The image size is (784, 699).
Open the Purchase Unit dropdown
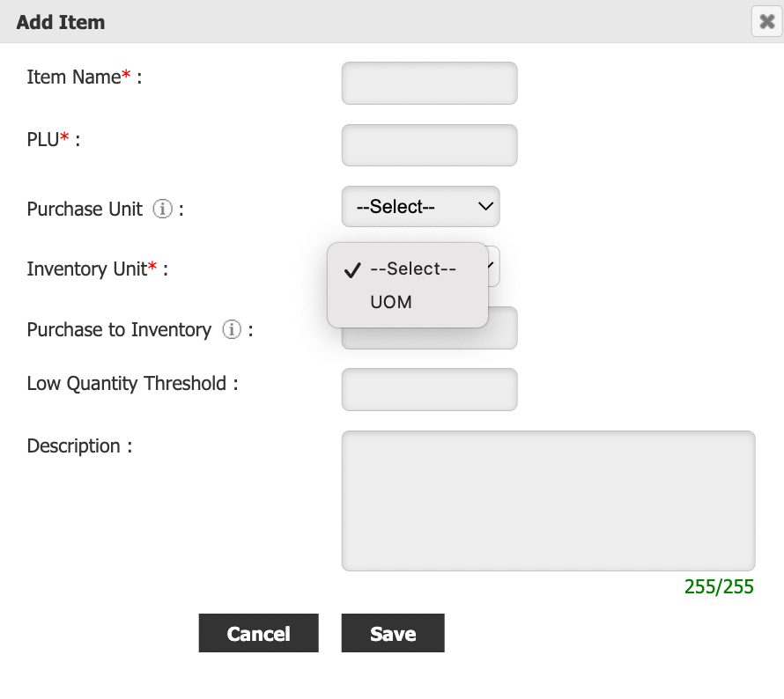(420, 207)
